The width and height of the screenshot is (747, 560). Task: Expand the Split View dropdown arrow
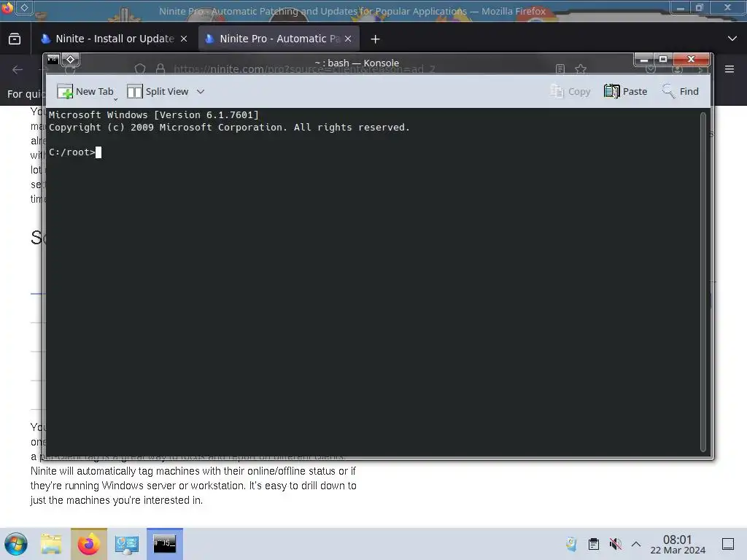pyautogui.click(x=201, y=91)
